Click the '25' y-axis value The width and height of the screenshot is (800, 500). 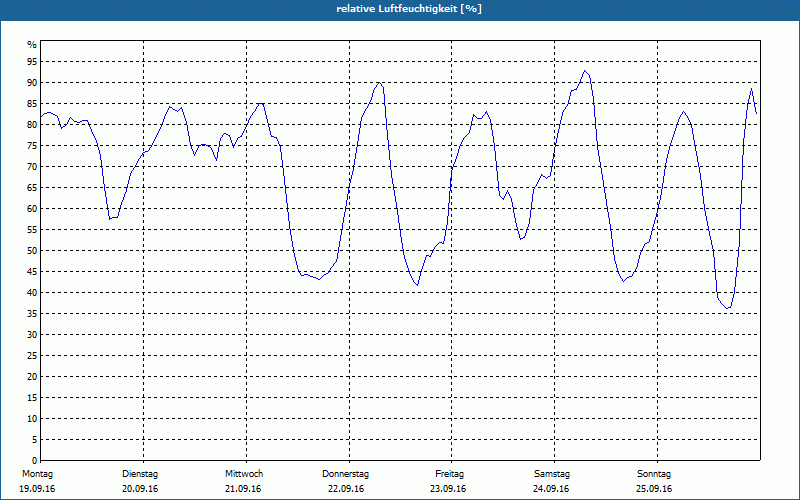coord(32,356)
